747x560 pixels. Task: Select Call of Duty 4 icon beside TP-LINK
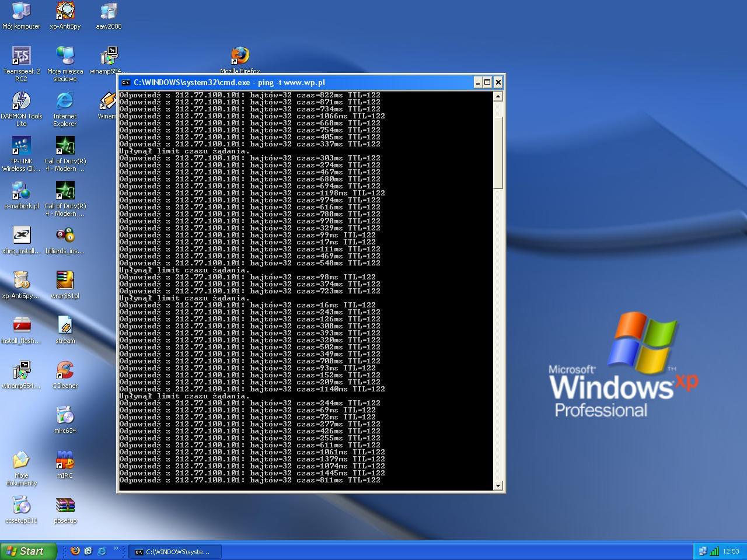click(x=65, y=154)
